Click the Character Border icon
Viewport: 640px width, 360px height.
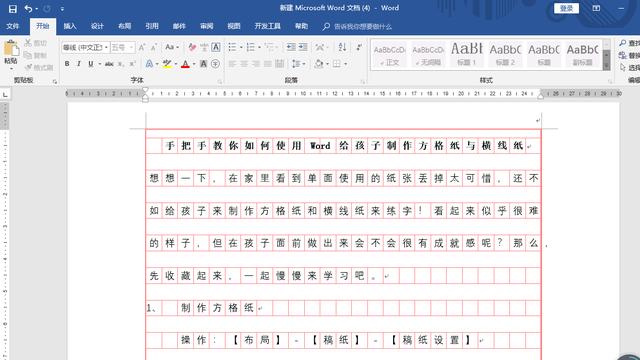click(216, 47)
